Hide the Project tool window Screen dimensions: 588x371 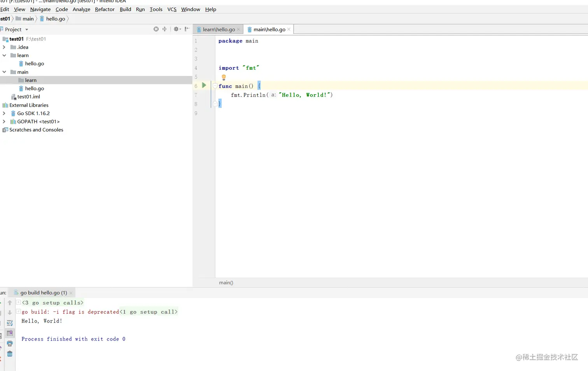(187, 29)
